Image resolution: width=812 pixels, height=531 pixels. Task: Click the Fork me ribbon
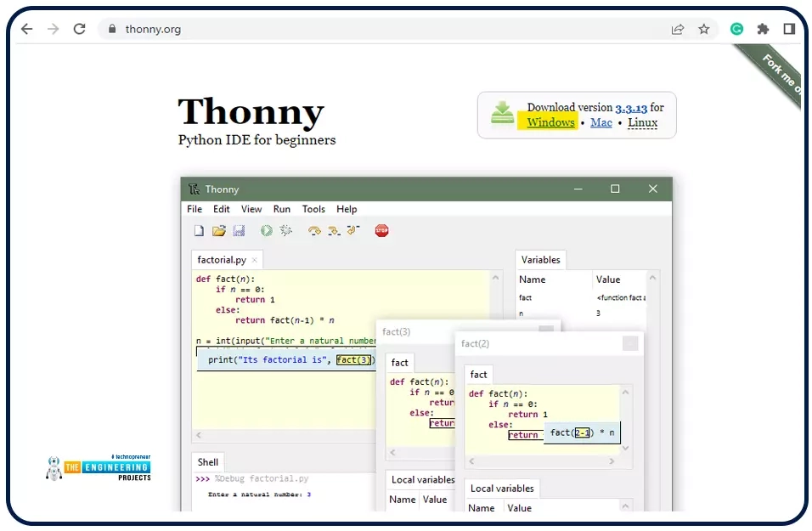click(x=777, y=72)
